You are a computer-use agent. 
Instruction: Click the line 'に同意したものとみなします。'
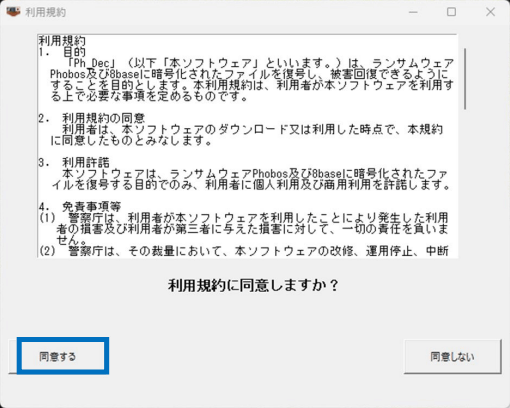click(x=132, y=140)
